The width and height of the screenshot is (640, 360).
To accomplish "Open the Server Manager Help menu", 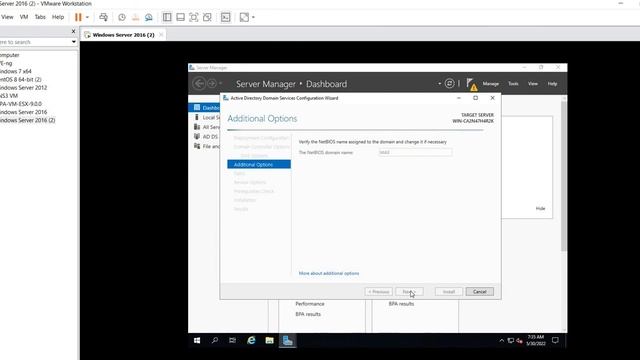I will coord(553,84).
